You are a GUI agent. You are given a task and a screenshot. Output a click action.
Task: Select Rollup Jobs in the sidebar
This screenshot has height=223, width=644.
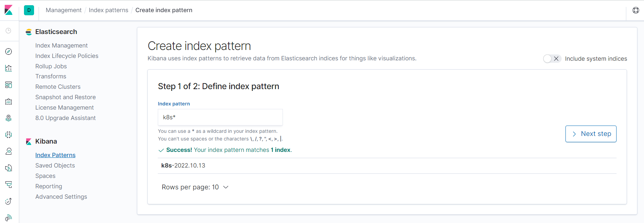(51, 66)
